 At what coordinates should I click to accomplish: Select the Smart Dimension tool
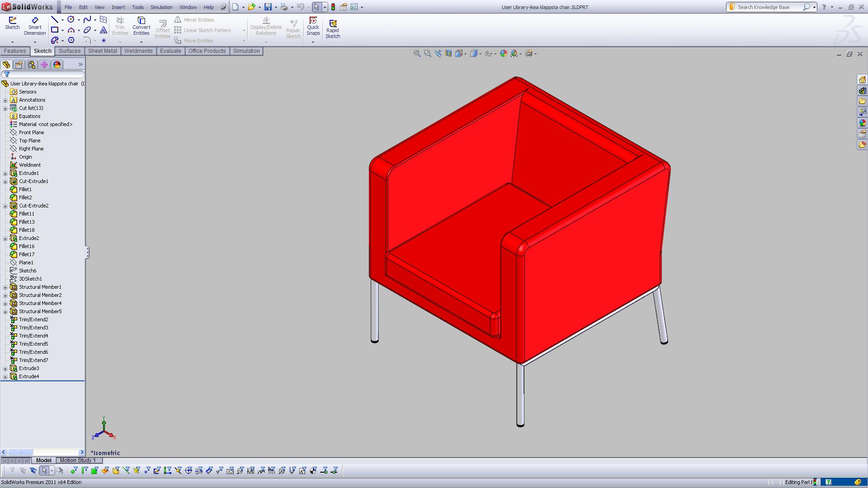point(35,26)
